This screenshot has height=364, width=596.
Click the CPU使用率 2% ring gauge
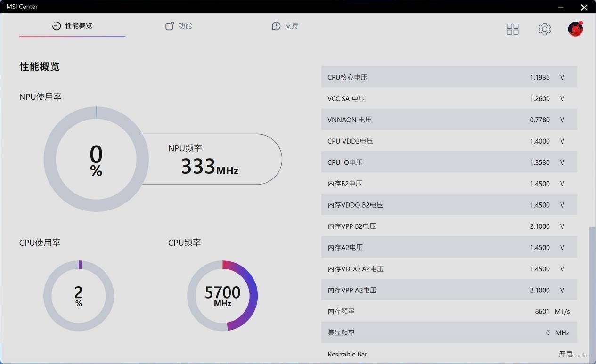[79, 296]
